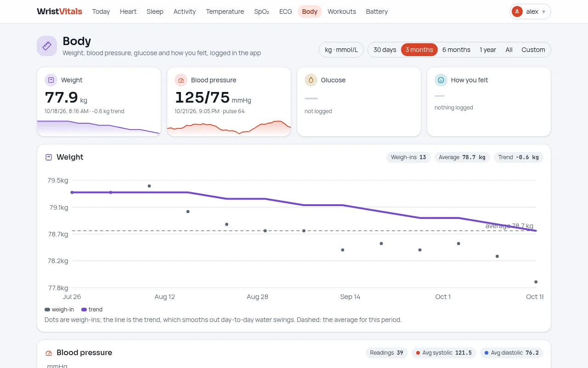Viewport: 588px width, 368px height.
Task: Click the Blood pressure sparkline in summary card
Action: (229, 127)
